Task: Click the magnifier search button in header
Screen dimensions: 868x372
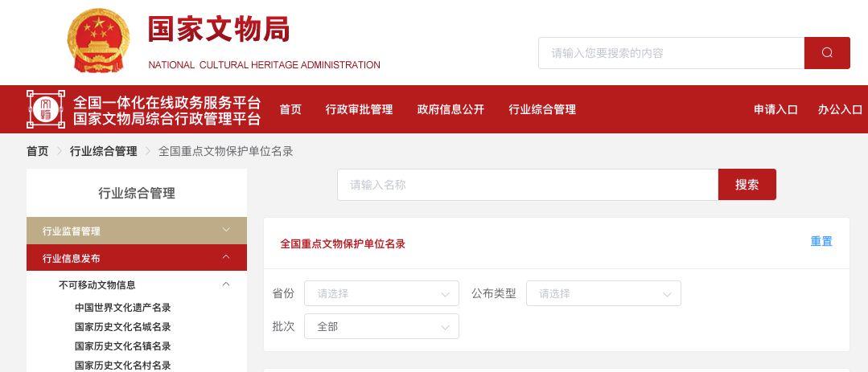Action: 827,53
